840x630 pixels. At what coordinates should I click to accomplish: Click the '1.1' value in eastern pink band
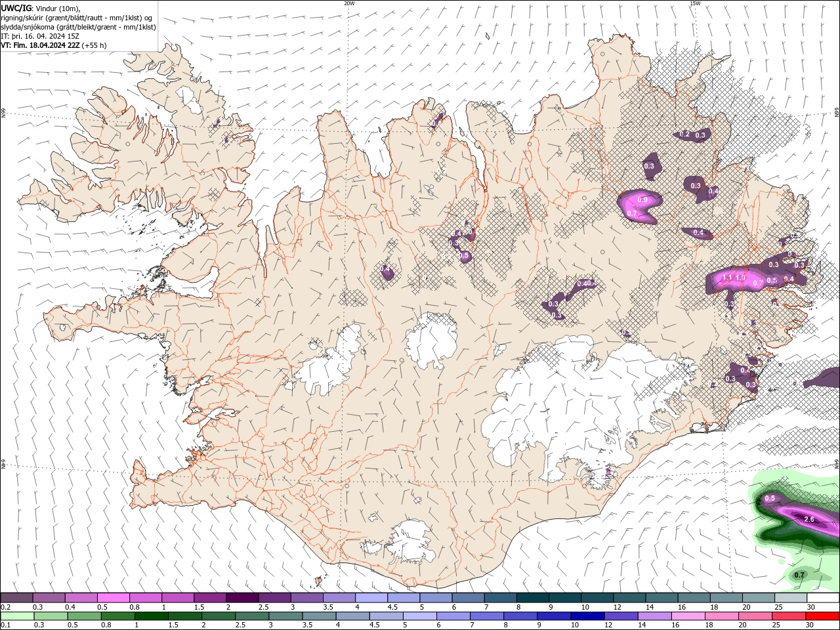(726, 278)
